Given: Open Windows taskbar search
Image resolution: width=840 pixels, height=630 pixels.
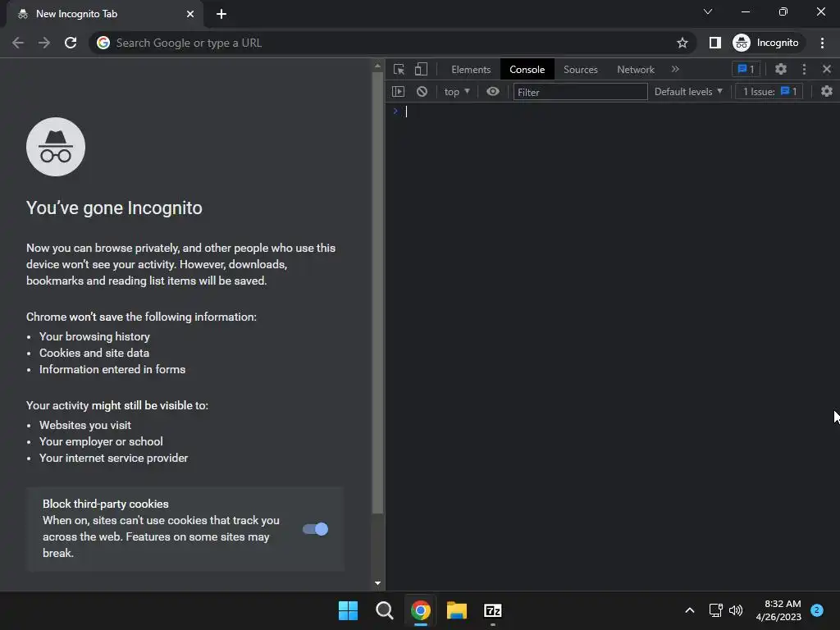Looking at the screenshot, I should click(x=385, y=610).
